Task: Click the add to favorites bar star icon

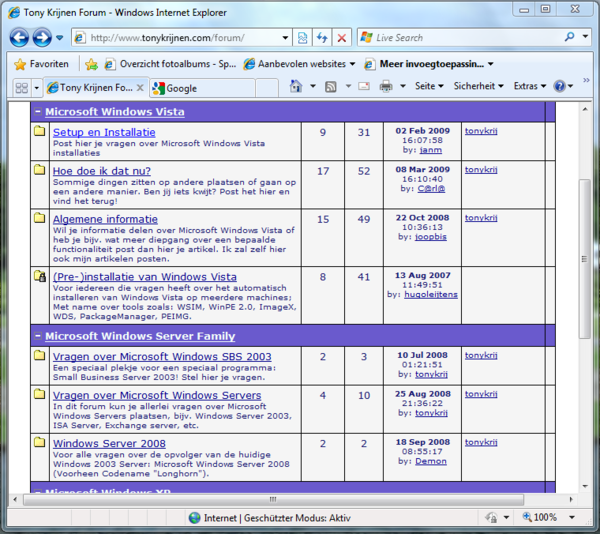Action: [x=91, y=64]
